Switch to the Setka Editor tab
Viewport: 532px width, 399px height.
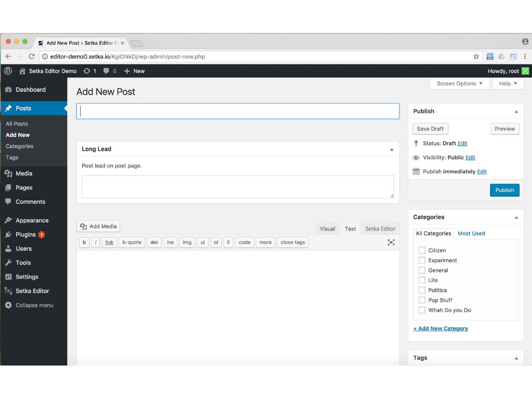pos(380,229)
